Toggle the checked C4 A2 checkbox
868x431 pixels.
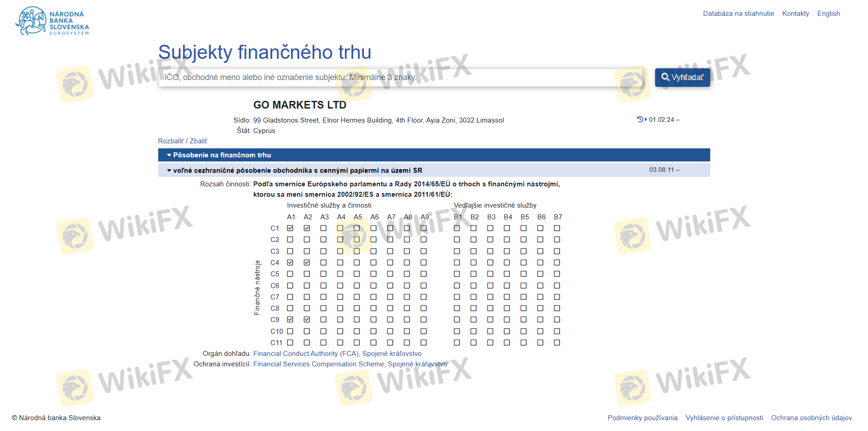[307, 263]
